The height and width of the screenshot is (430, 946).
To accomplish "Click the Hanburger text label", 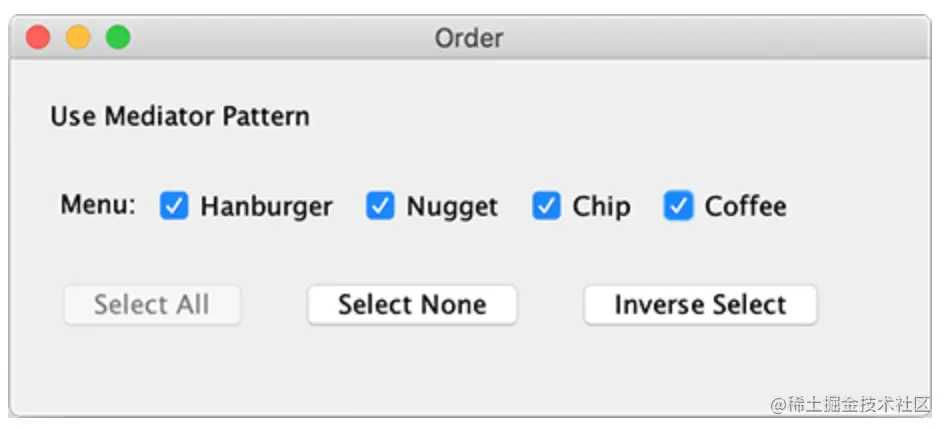I will point(266,207).
